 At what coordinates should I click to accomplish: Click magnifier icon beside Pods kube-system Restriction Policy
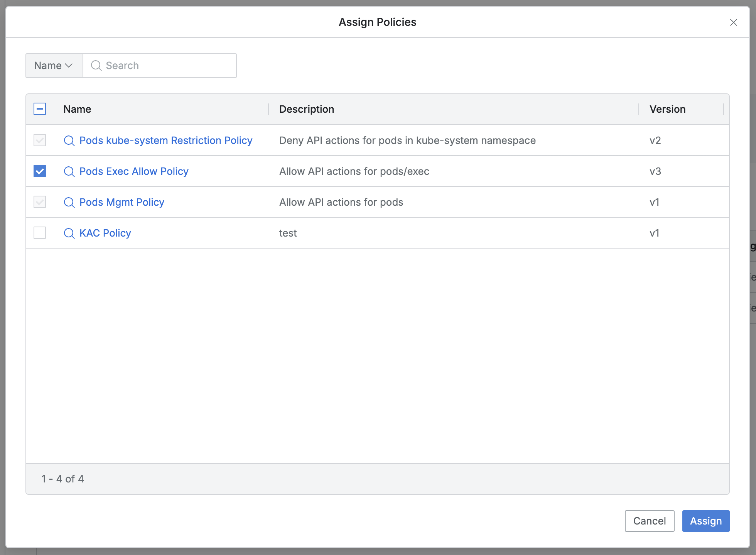[69, 140]
